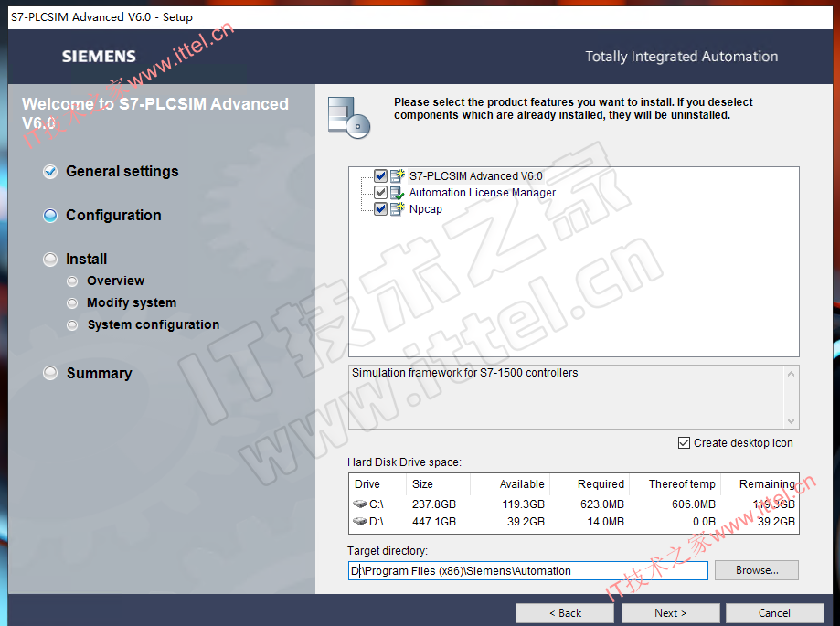Click the Overview sub-step indicator
840x626 pixels.
pyautogui.click(x=72, y=281)
